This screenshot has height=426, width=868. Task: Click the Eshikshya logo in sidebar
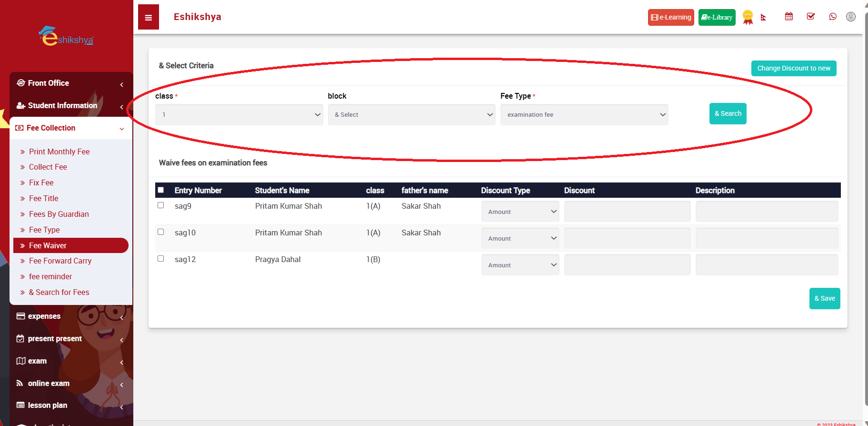66,37
